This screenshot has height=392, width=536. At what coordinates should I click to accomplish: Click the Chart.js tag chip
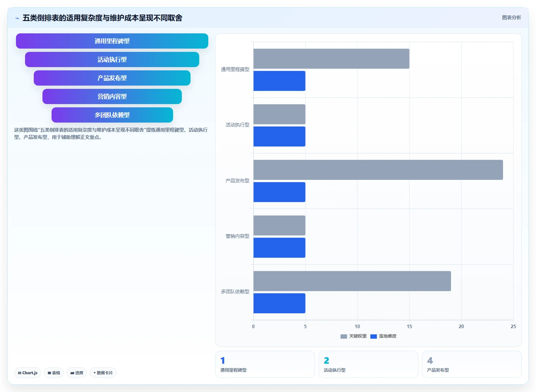click(x=28, y=373)
